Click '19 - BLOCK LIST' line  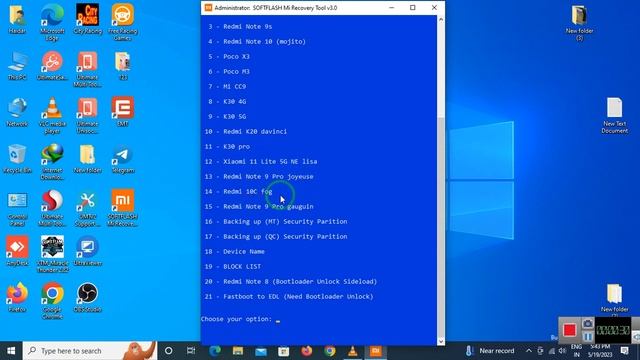(x=233, y=267)
